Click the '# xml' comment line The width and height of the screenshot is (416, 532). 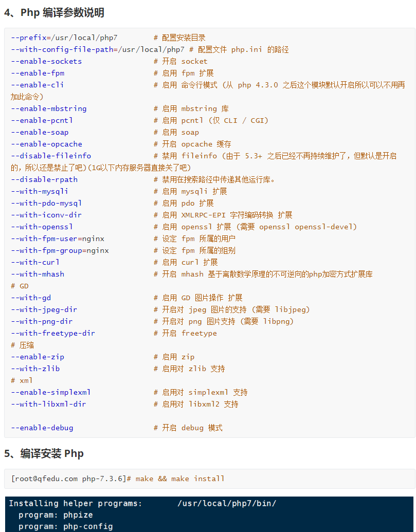[x=22, y=380]
